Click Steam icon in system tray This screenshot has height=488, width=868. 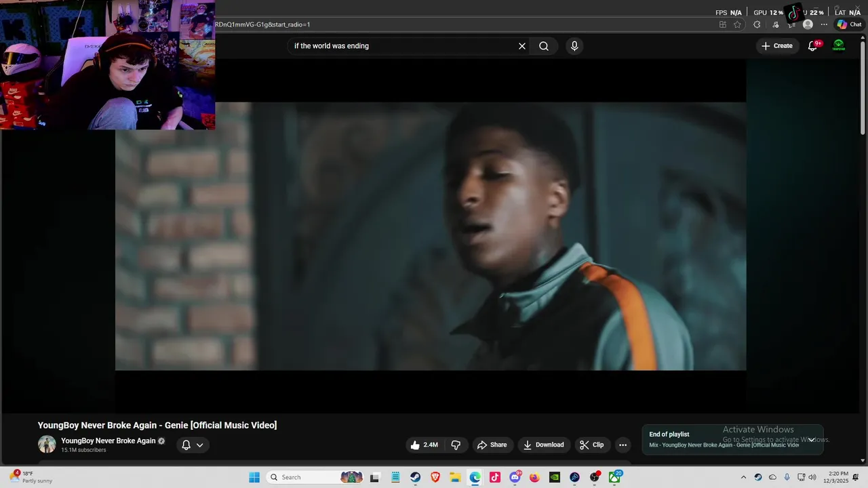[758, 477]
